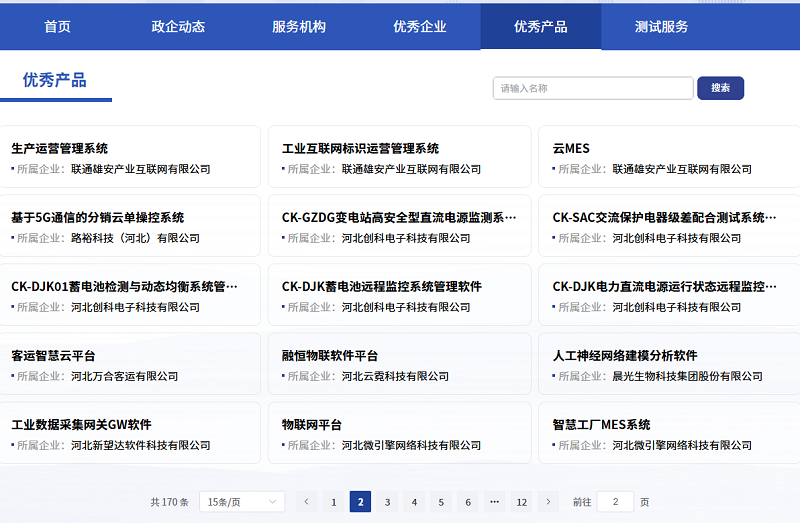Open CK-DJK01蓄电池检测与动态均衡系统 product
Viewport: 800px width, 523px height.
coord(130,294)
